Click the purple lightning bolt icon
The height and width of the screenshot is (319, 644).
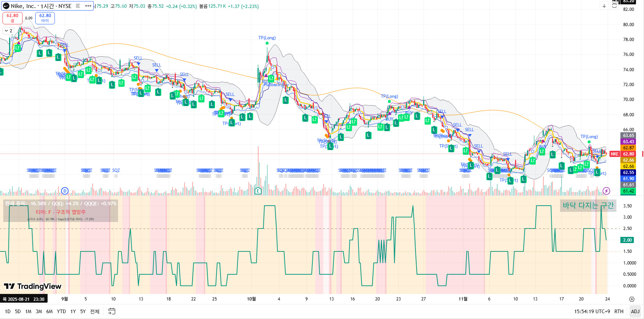(x=606, y=191)
